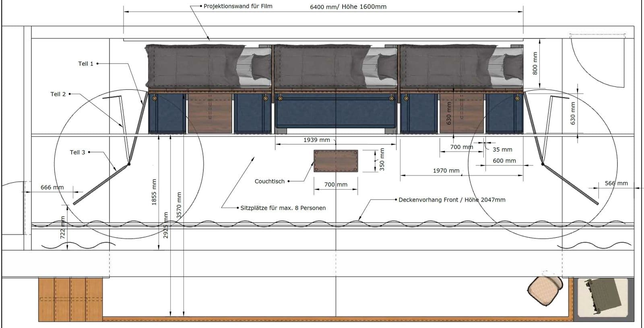Image resolution: width=644 pixels, height=328 pixels.
Task: Click the '700 mm' label beneath the Couchtisch
Action: [336, 184]
